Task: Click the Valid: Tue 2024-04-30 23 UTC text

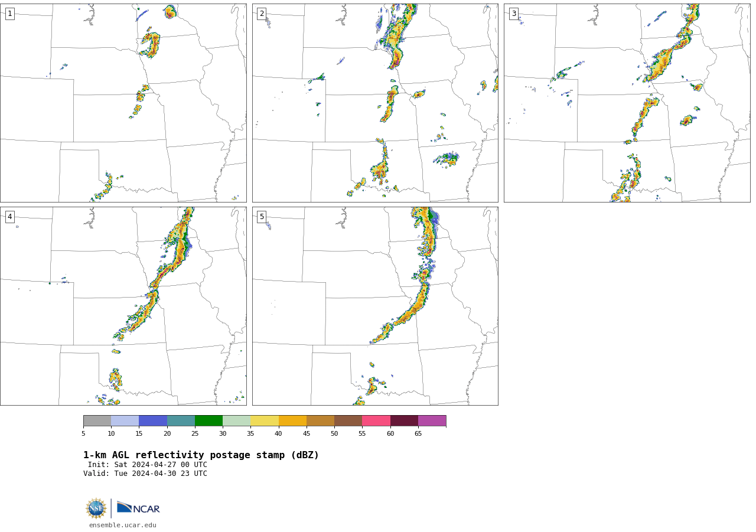Action: 145,474
